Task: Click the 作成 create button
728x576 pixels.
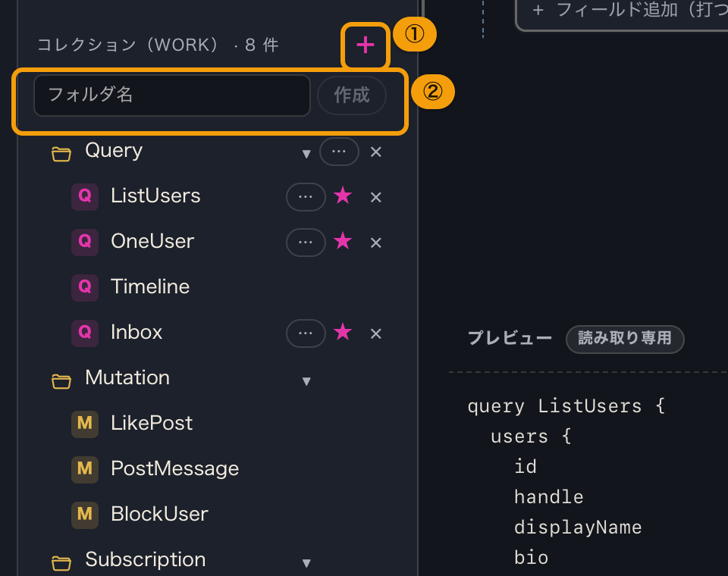Action: [351, 95]
